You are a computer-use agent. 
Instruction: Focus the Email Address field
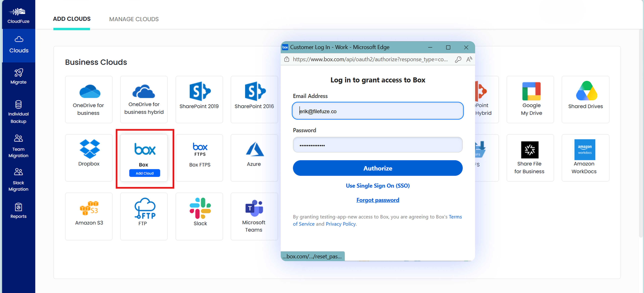coord(378,111)
